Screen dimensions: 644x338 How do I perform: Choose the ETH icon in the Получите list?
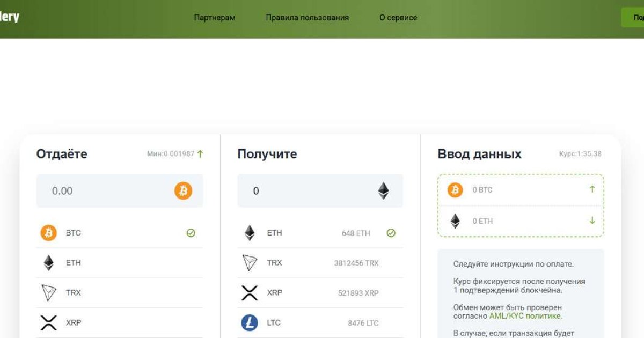click(250, 233)
